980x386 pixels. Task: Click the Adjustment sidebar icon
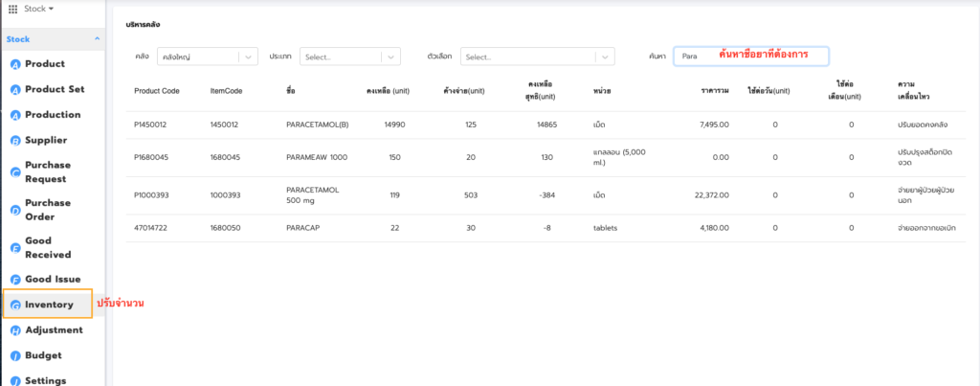tap(15, 330)
